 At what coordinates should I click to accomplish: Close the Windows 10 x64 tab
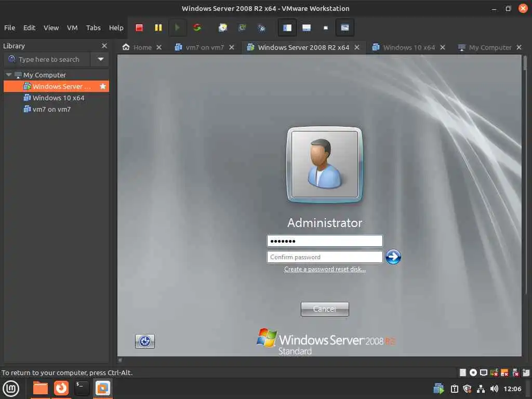pyautogui.click(x=443, y=47)
